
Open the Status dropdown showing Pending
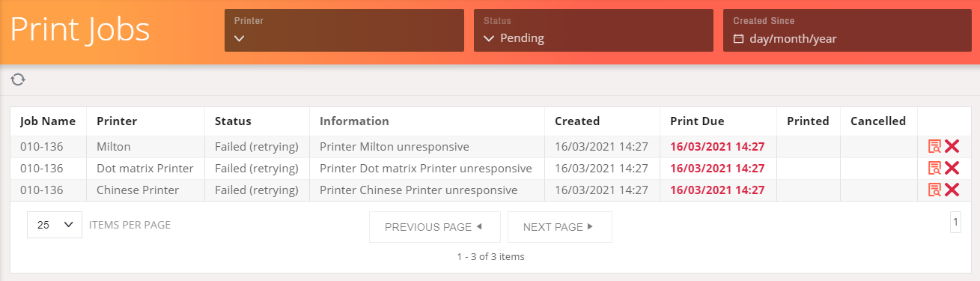point(593,30)
